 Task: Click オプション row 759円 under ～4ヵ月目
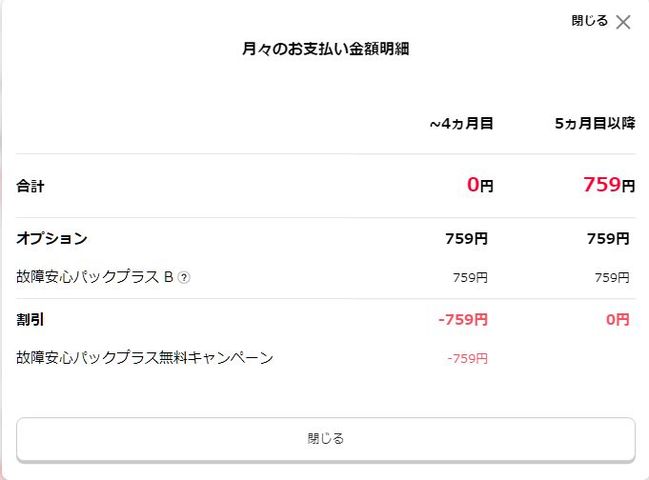pyautogui.click(x=466, y=239)
